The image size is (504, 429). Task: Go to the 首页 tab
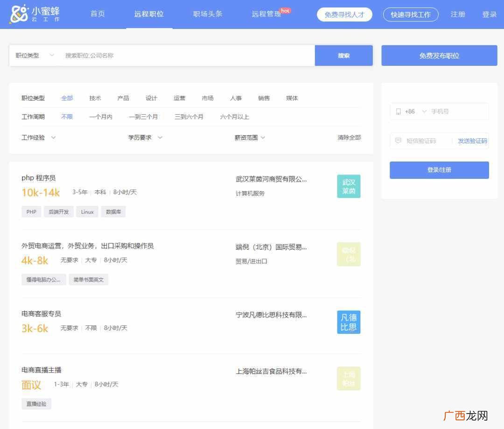pyautogui.click(x=98, y=14)
